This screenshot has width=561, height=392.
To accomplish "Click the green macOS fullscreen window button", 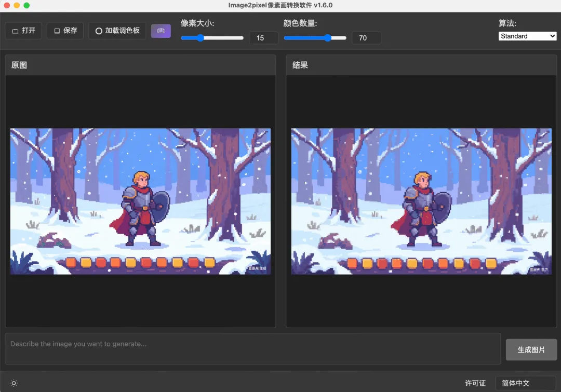I will 26,5.
